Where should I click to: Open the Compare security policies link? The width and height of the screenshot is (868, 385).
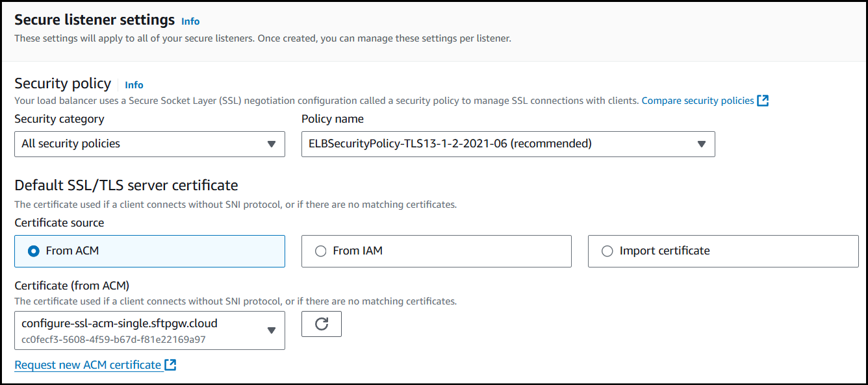point(697,101)
